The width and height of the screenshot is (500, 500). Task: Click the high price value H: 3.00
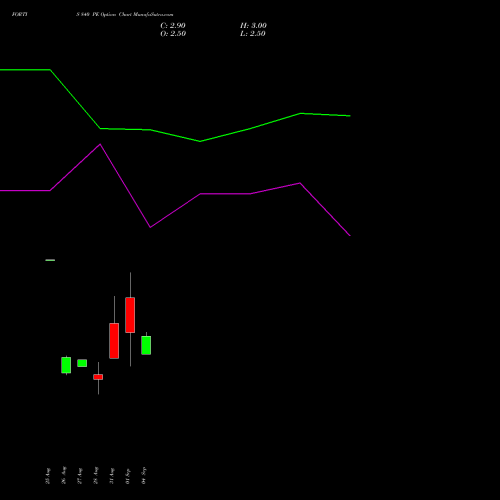[x=253, y=26]
